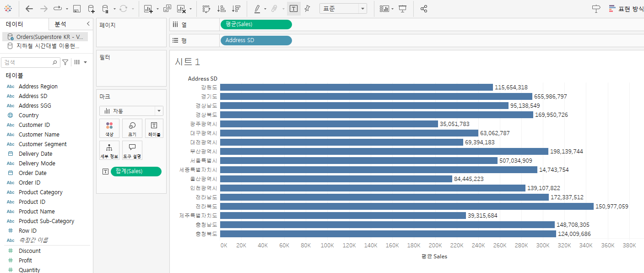
Task: Click the share workbook icon
Action: tap(424, 9)
